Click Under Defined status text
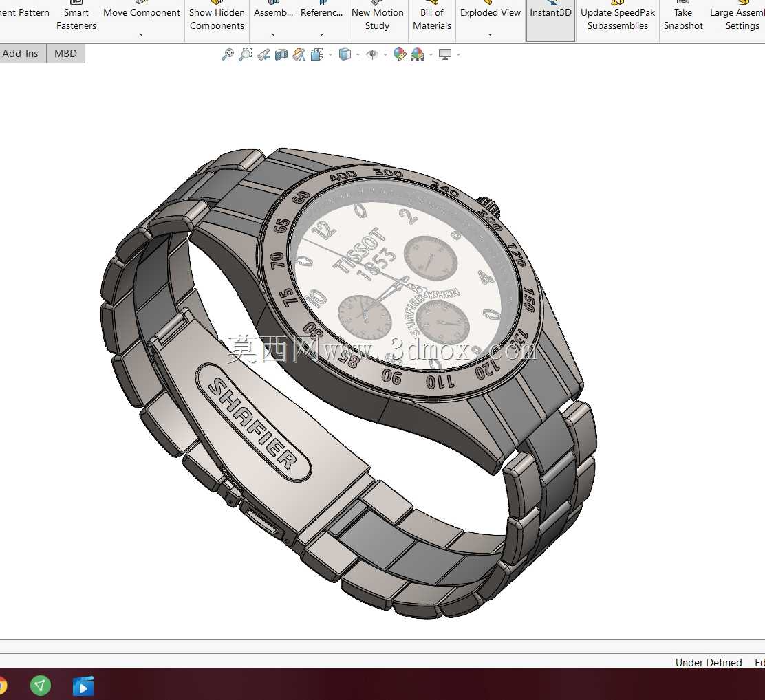The height and width of the screenshot is (700, 765). [x=709, y=662]
